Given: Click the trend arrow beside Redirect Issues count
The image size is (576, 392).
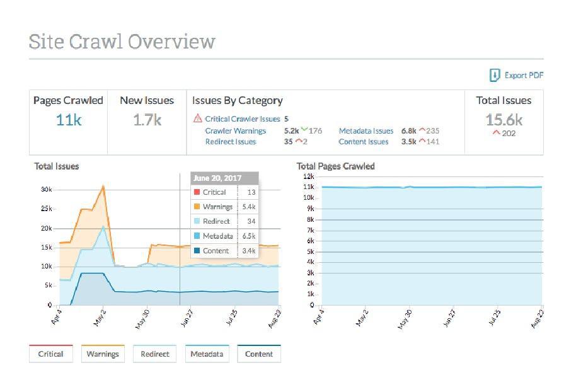Looking at the screenshot, I should [x=297, y=142].
